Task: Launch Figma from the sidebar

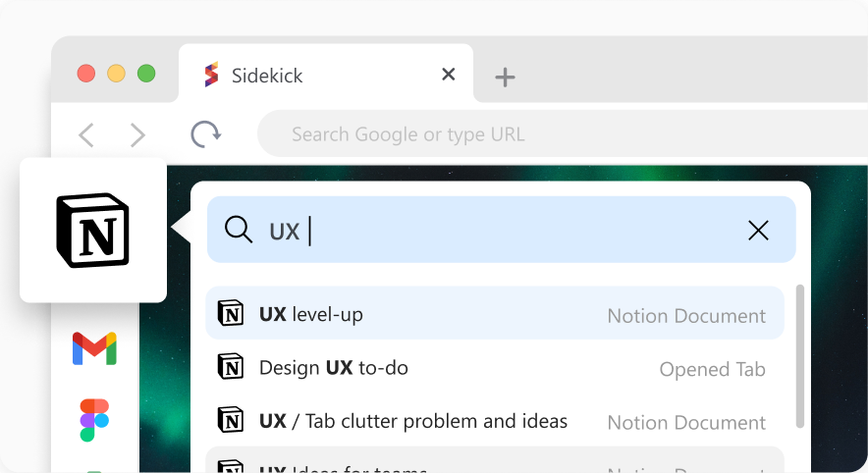Action: click(x=94, y=420)
